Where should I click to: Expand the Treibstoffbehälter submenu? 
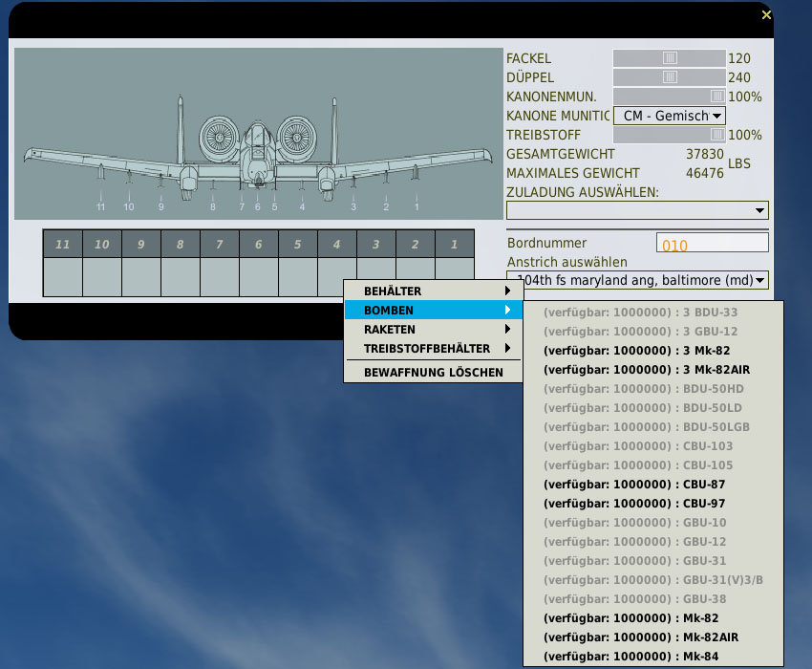(x=433, y=348)
